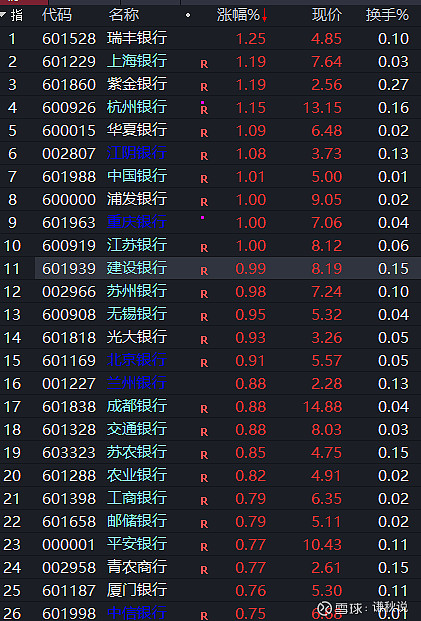The height and width of the screenshot is (621, 421).
Task: Select row 14 光大银行
Action: point(210,337)
